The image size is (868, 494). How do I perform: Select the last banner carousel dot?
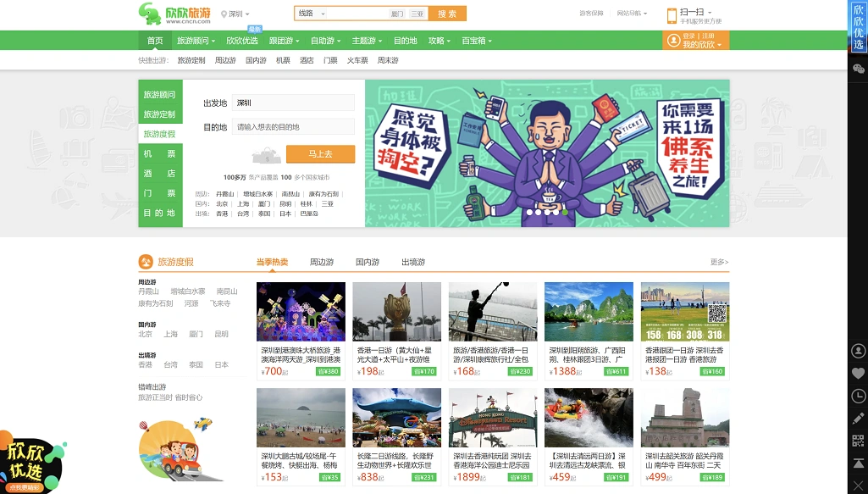point(566,213)
